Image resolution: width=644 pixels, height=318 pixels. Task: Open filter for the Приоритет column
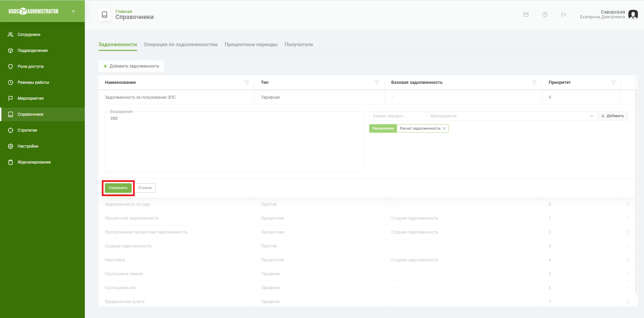pos(613,82)
